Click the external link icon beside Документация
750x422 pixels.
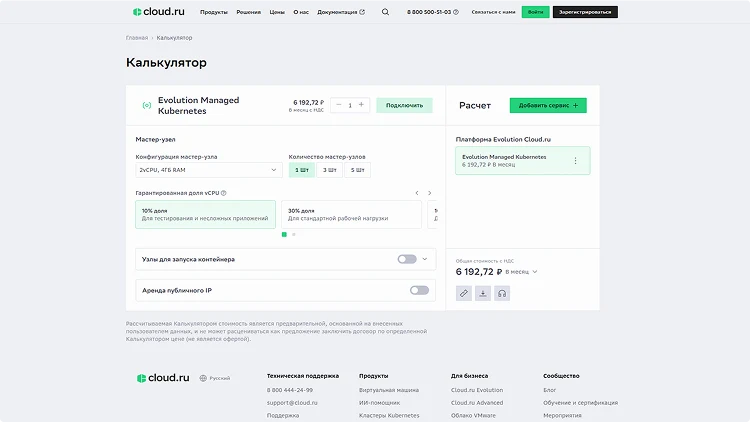click(x=362, y=12)
